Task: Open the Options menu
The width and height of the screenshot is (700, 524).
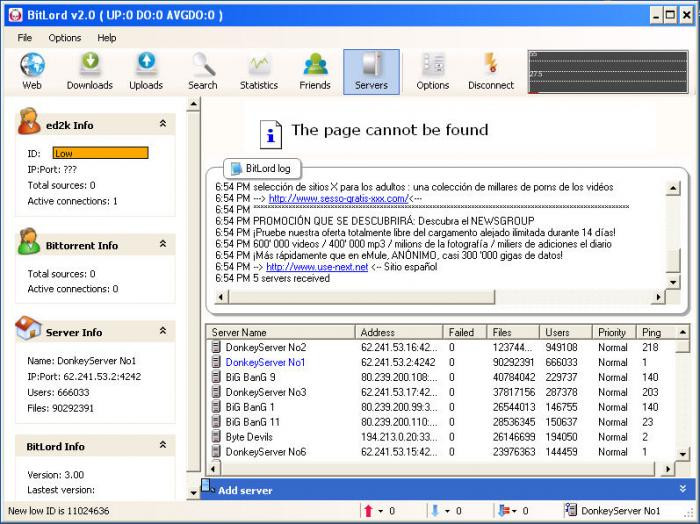Action: (x=65, y=38)
